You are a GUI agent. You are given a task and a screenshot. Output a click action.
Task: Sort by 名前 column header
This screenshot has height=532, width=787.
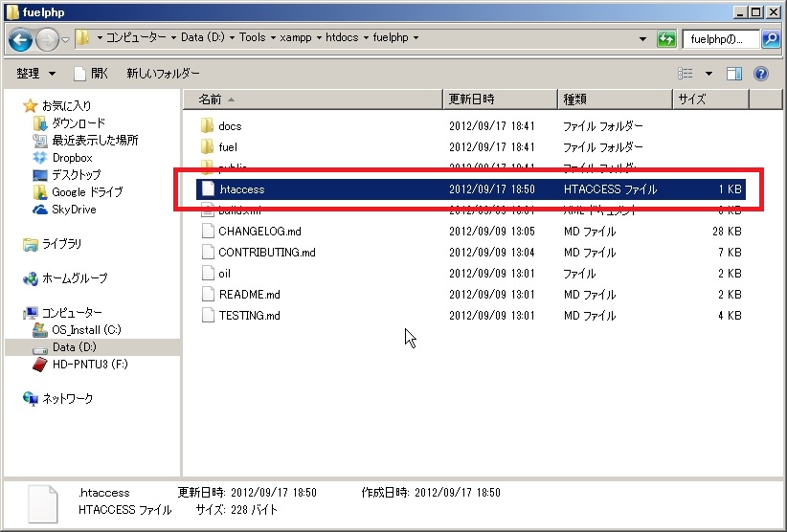tap(313, 100)
